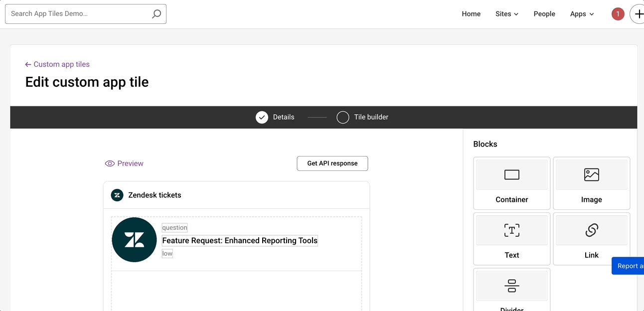Screen dimensions: 644x311
Task: Add the Container block
Action: click(x=511, y=183)
